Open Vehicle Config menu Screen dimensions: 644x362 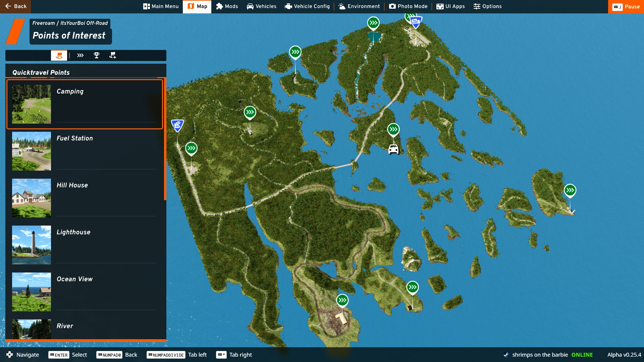[307, 6]
